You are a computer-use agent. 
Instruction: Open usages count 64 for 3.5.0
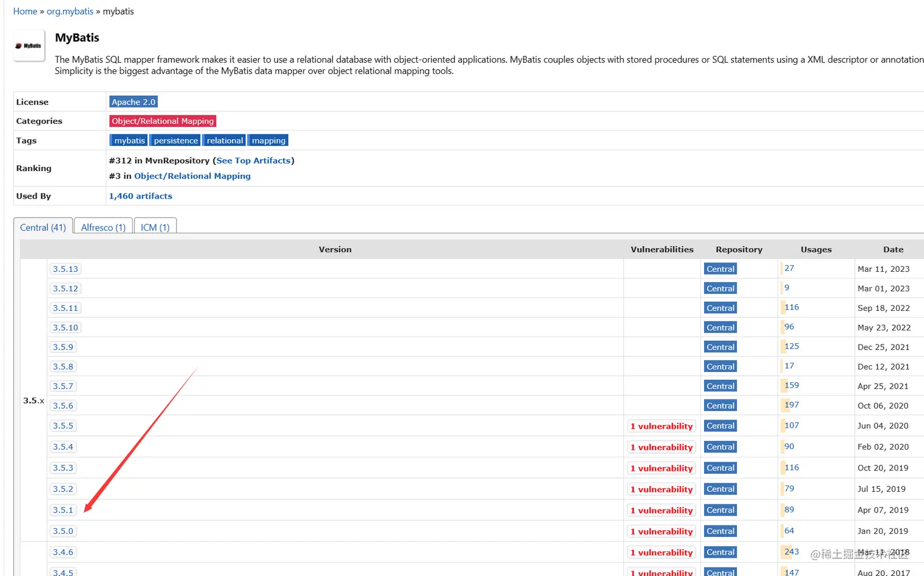point(789,531)
